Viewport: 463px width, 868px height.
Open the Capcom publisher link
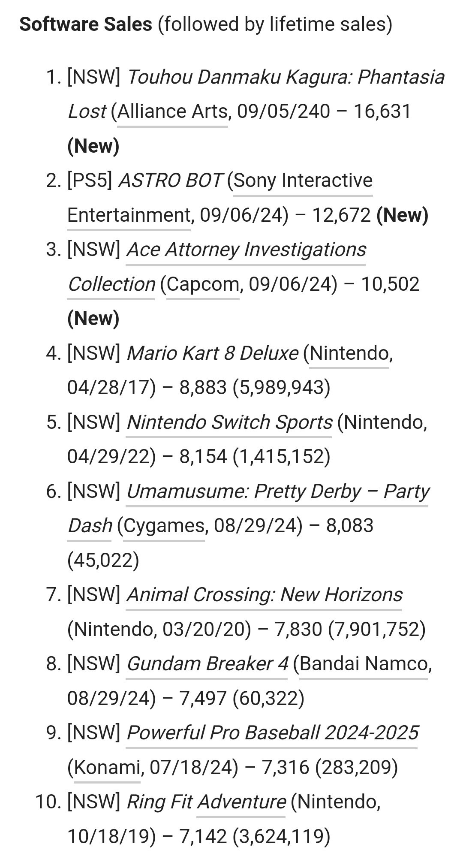point(203,284)
